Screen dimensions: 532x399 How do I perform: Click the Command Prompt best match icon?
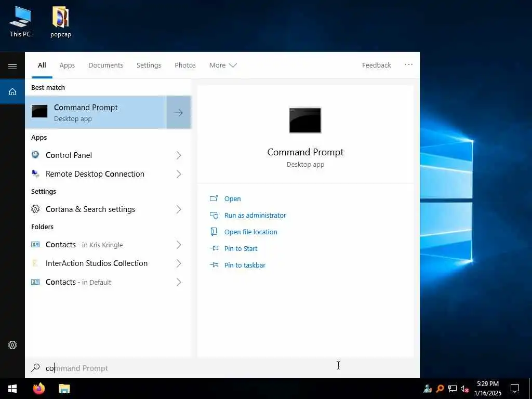pyautogui.click(x=39, y=111)
